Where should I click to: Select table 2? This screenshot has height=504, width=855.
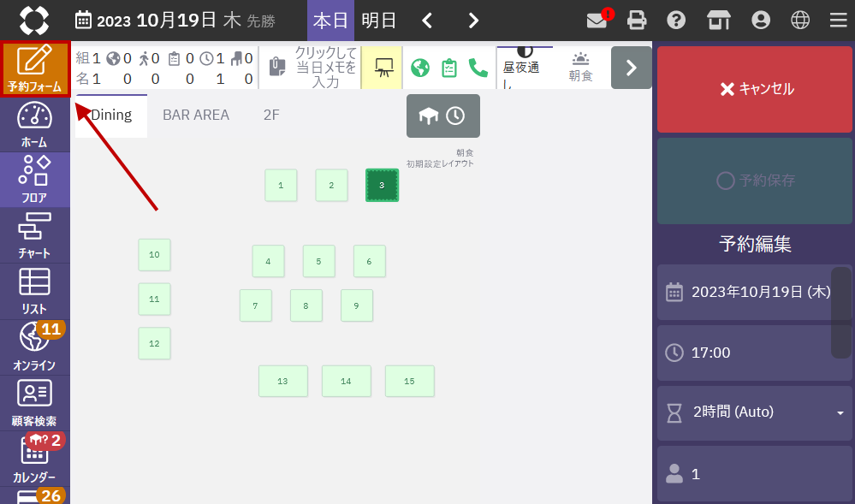(331, 186)
